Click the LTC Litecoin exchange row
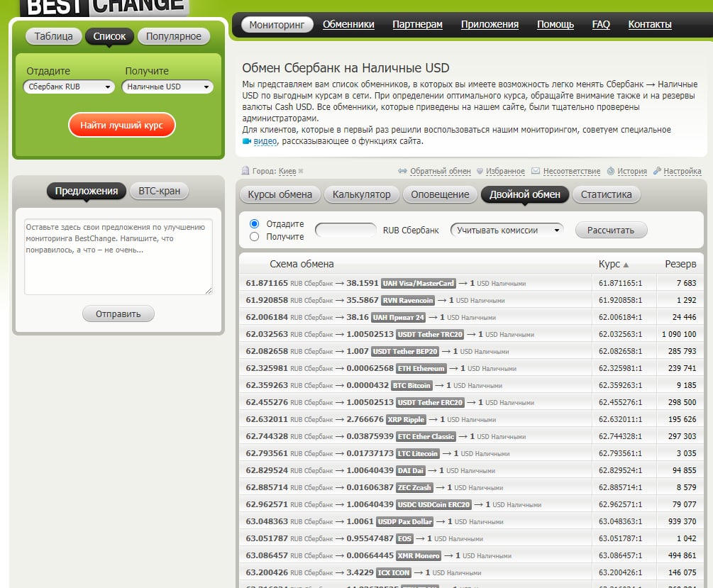This screenshot has height=588, width=713. pos(471,453)
